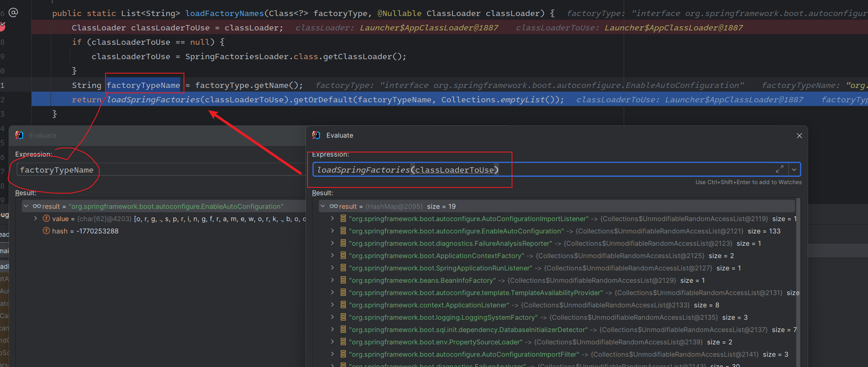
Task: Expand the PropertySourceLoader map entry
Action: [333, 342]
